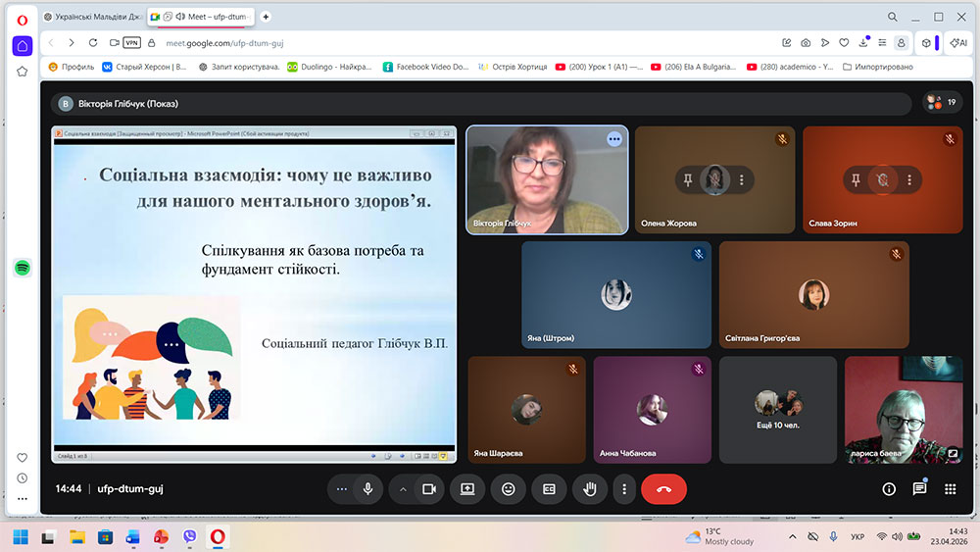Leave the call with red hang-up button
980x552 pixels.
(663, 488)
